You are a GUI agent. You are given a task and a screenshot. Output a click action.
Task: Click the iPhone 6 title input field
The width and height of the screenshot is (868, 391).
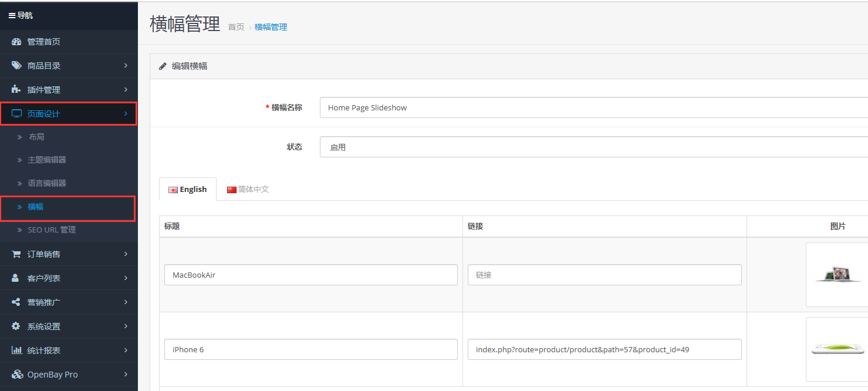click(311, 349)
